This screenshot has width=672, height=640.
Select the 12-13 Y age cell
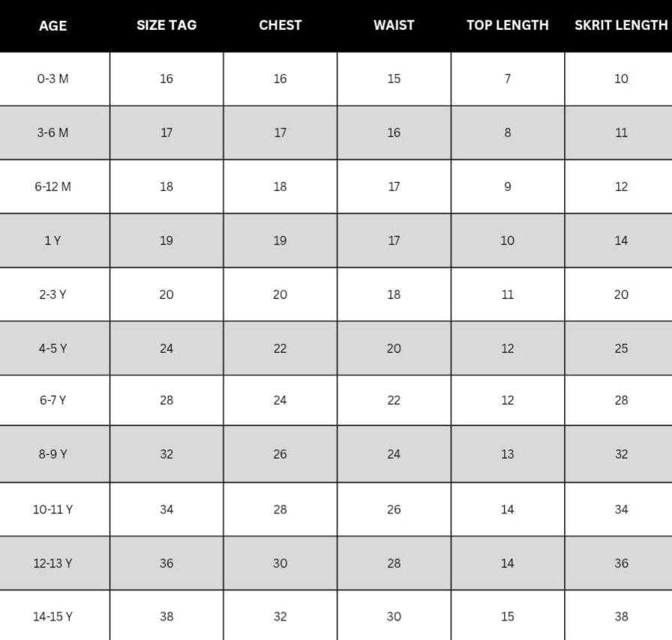coord(52,564)
